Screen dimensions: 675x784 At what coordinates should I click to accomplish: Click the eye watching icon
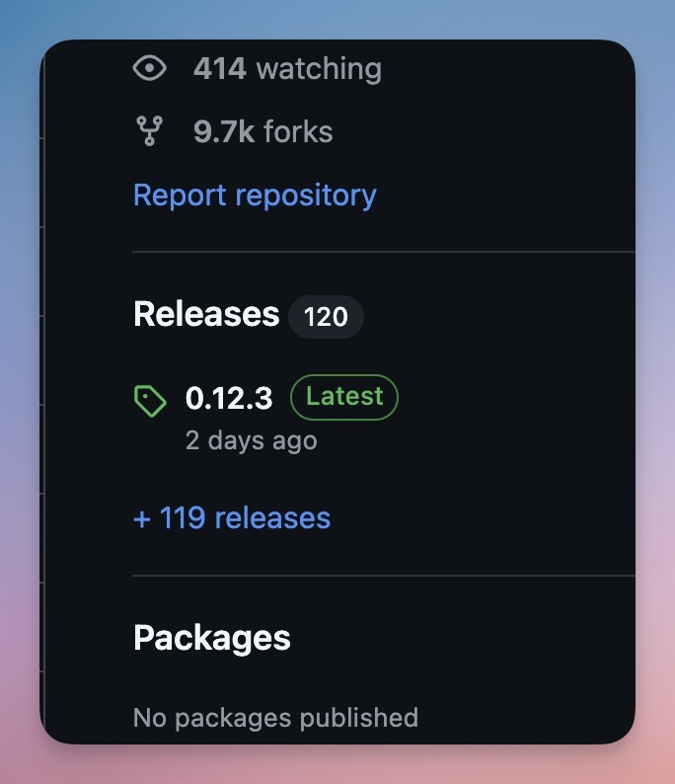tap(150, 67)
